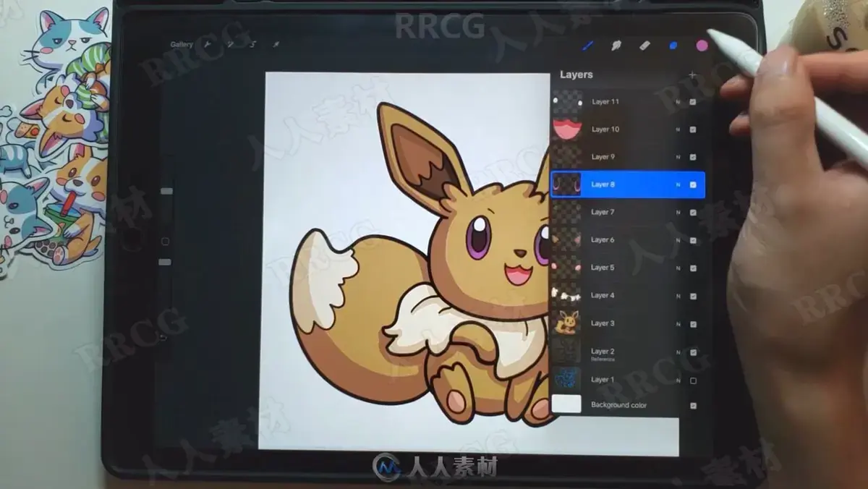This screenshot has width=868, height=489.
Task: Open blend mode N for Layer 10
Action: (x=678, y=129)
